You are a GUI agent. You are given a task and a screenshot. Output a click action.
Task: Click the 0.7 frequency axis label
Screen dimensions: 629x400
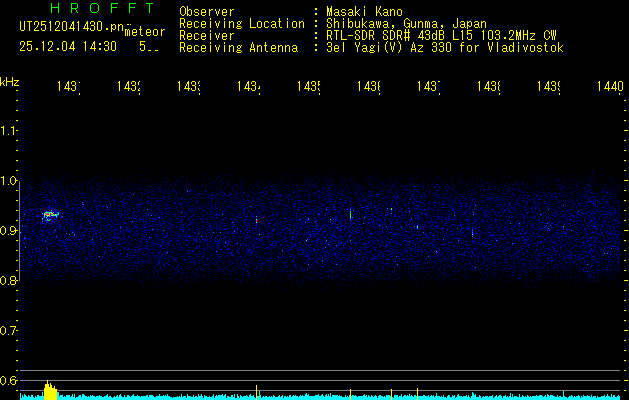click(9, 331)
